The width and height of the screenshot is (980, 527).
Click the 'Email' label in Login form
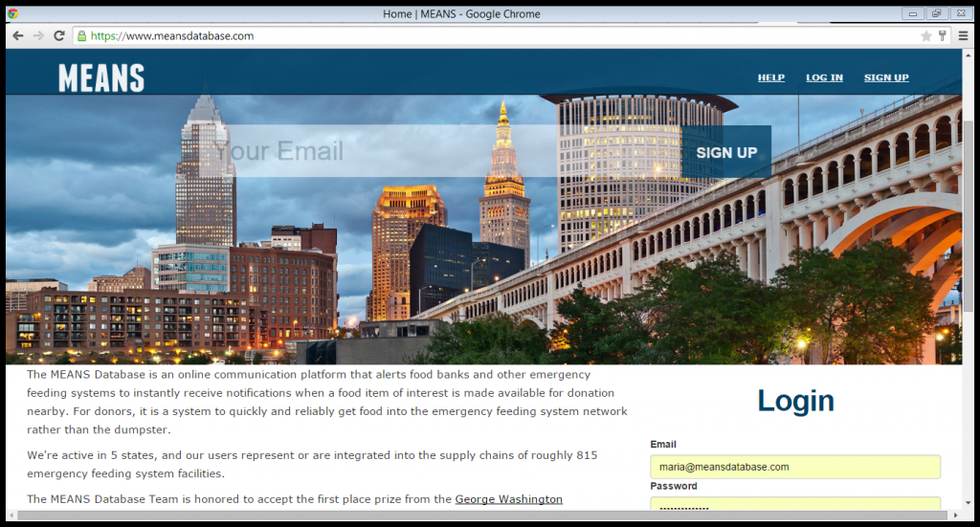[x=663, y=445]
